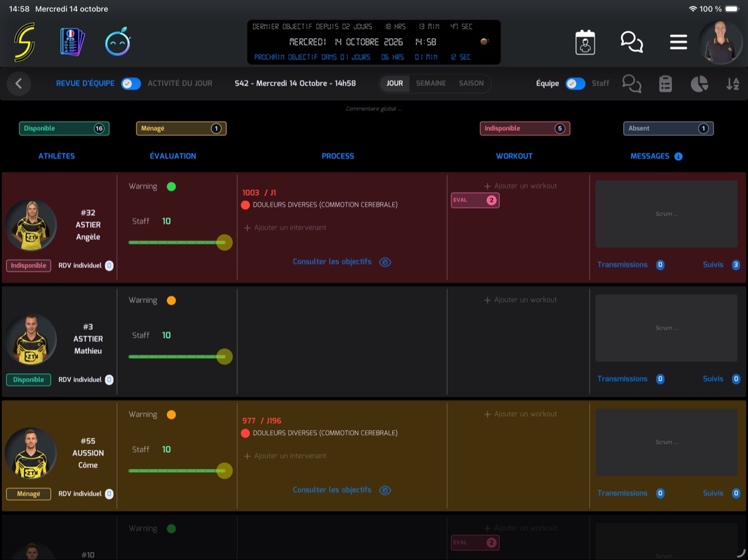
Task: Open Transmissions for Astier Angèle
Action: (631, 265)
